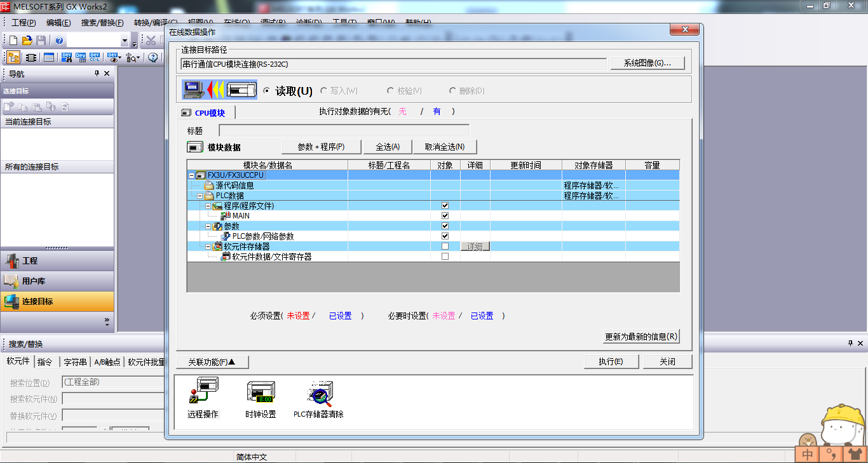Click the new connection target icon in Navigation

click(9, 107)
